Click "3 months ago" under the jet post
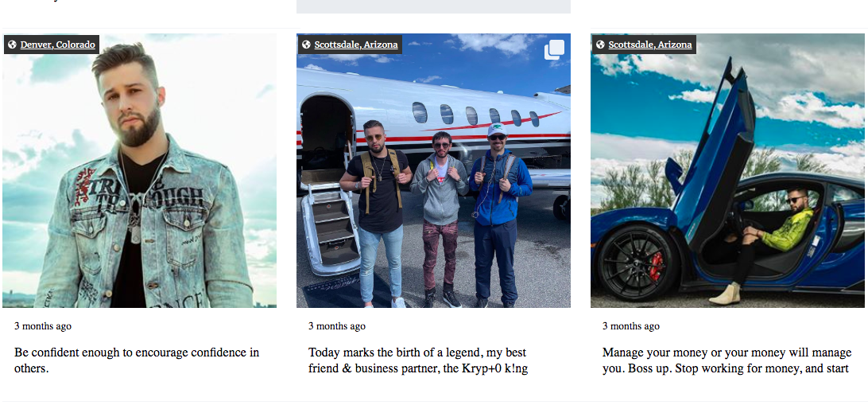This screenshot has width=868, height=405. tap(337, 326)
